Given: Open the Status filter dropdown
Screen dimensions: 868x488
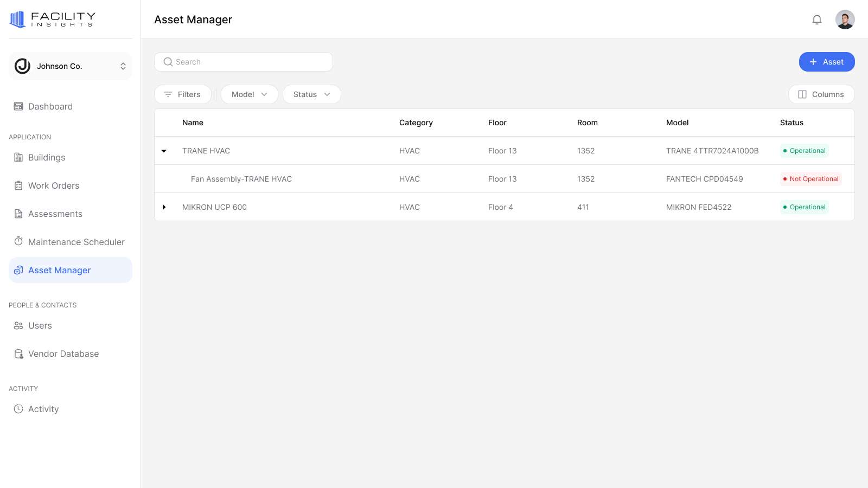Looking at the screenshot, I should tap(311, 94).
